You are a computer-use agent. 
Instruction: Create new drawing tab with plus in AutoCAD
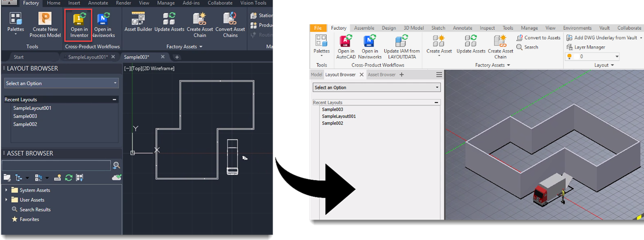click(x=177, y=57)
